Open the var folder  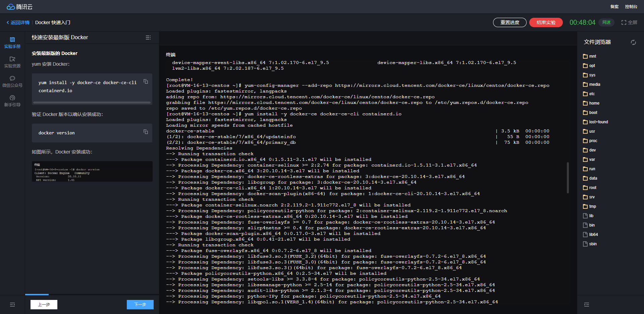589,160
